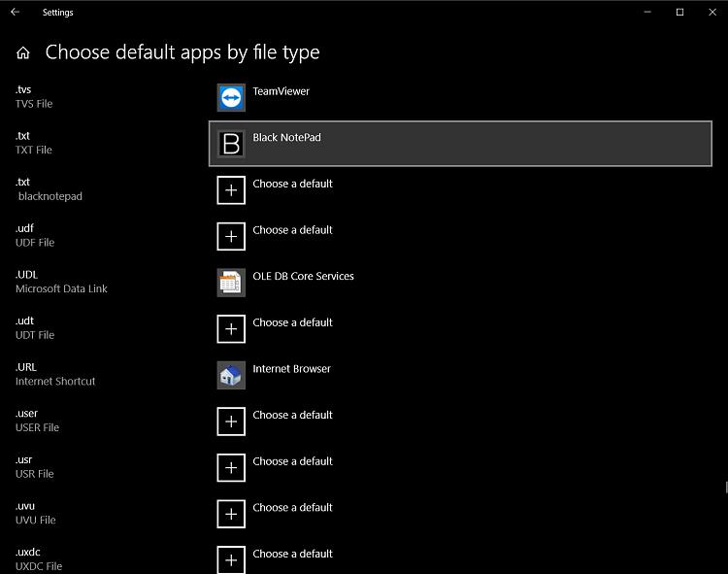Close the Settings window
This screenshot has width=728, height=574.
click(x=712, y=13)
